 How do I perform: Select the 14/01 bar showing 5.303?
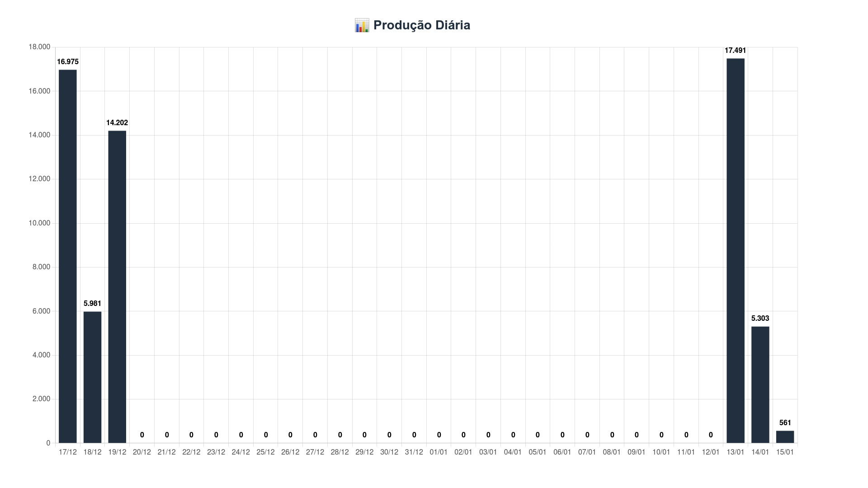pos(760,385)
